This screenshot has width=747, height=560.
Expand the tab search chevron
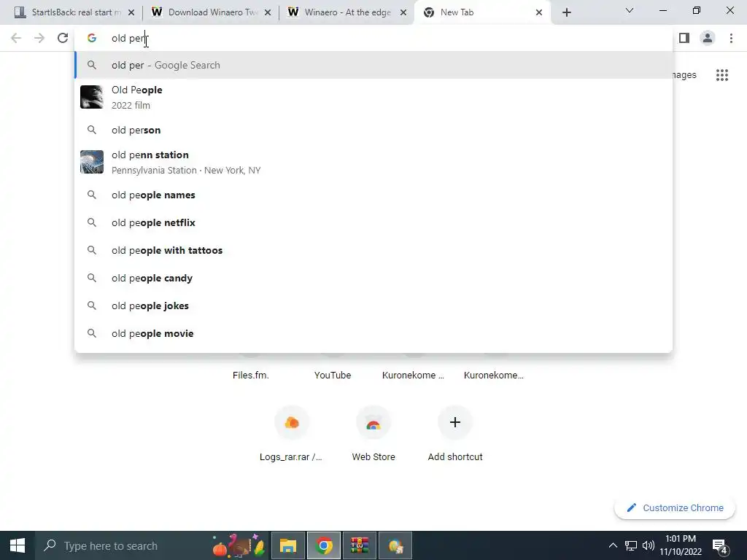tap(630, 10)
